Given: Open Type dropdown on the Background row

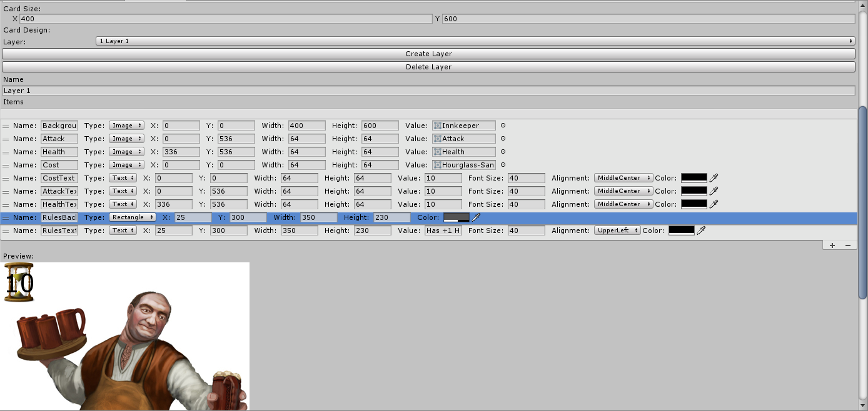Looking at the screenshot, I should [x=127, y=126].
